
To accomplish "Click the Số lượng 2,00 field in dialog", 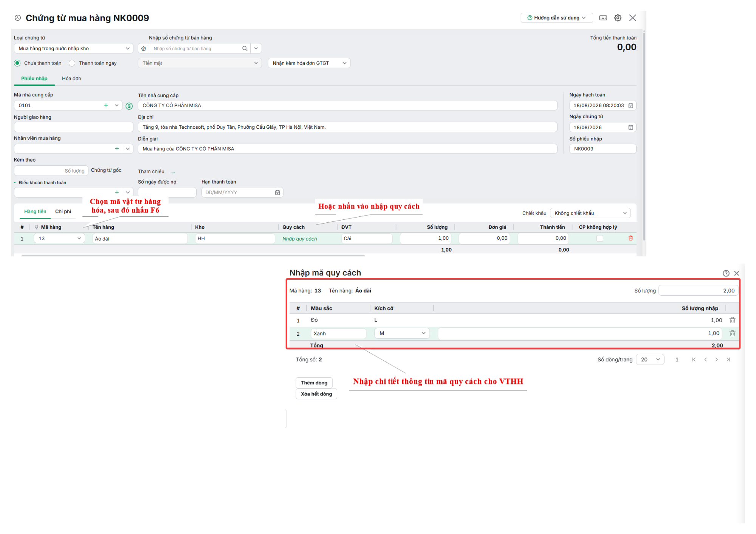I will (x=698, y=290).
